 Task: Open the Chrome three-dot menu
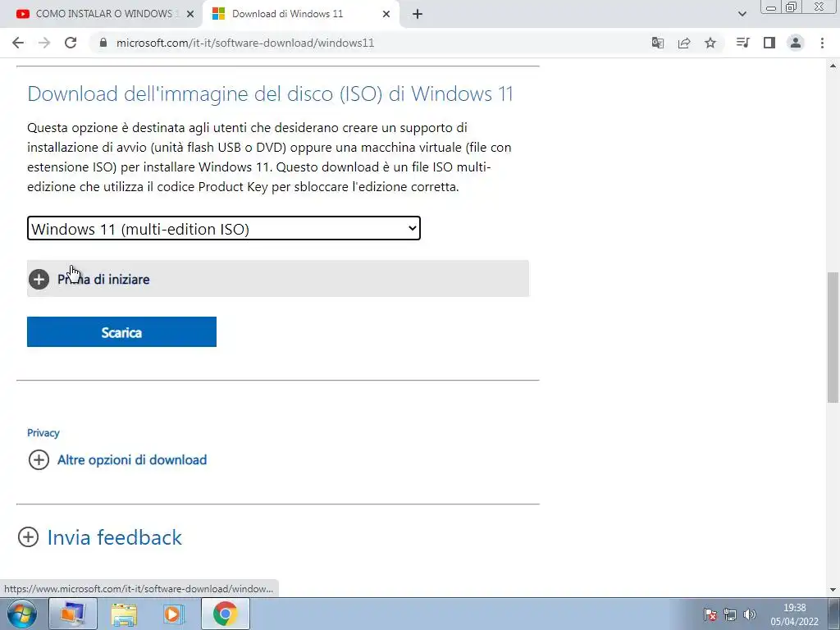(x=822, y=43)
